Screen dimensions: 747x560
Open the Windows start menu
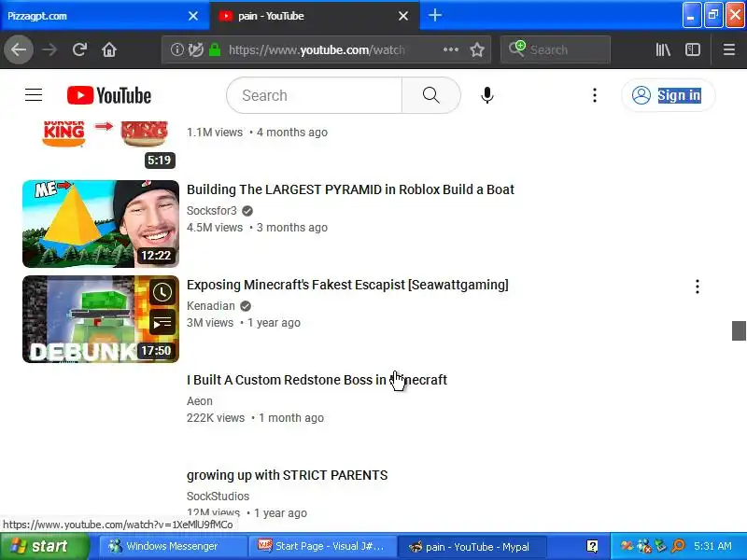point(44,546)
